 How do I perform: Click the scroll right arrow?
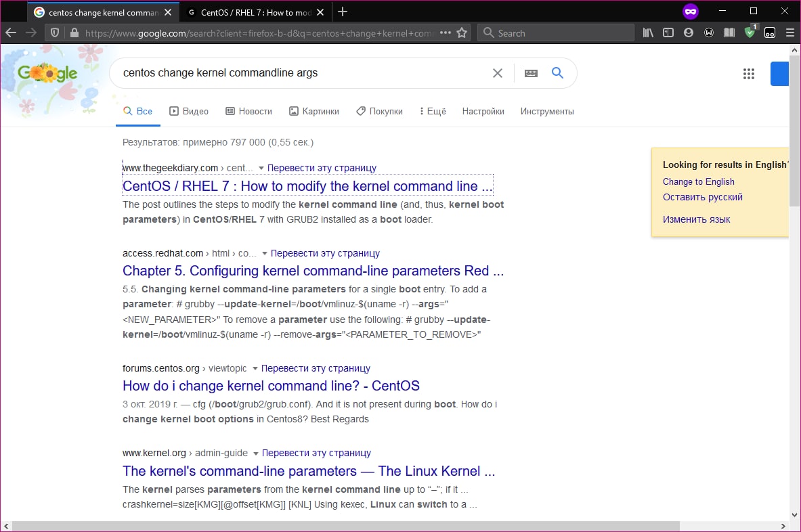[783, 527]
